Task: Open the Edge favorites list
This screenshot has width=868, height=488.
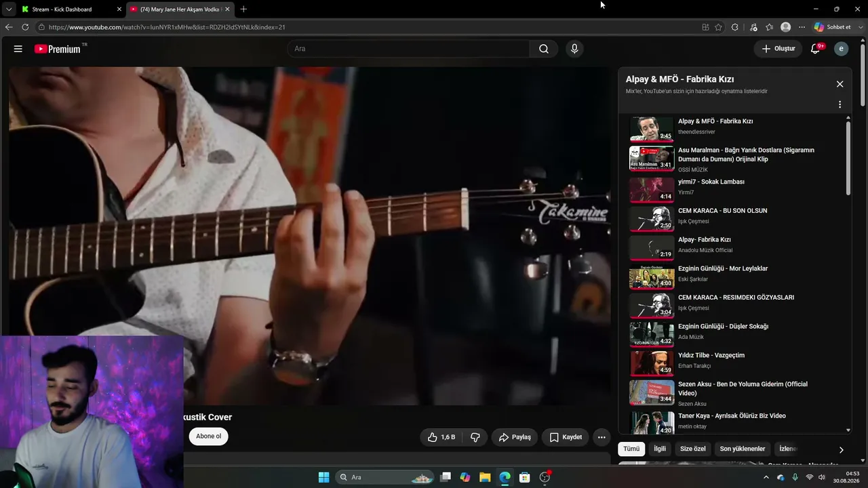Action: click(770, 27)
